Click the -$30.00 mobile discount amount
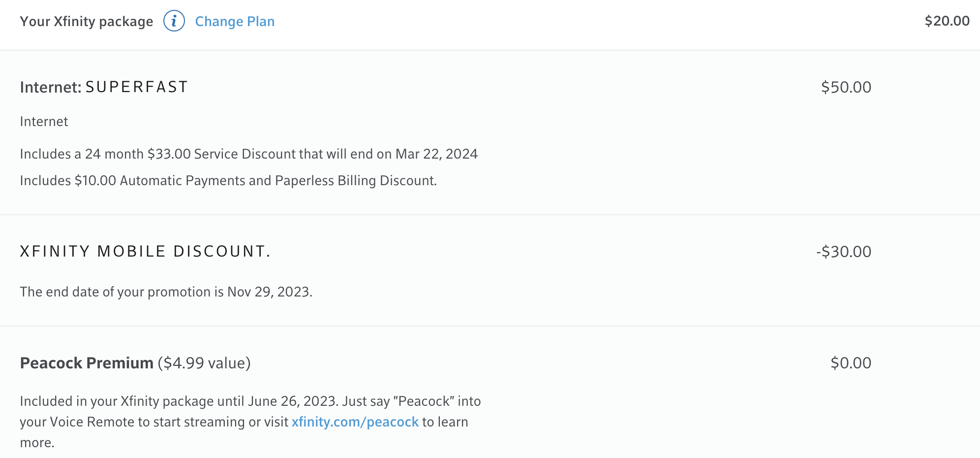The height and width of the screenshot is (458, 980). coord(843,252)
